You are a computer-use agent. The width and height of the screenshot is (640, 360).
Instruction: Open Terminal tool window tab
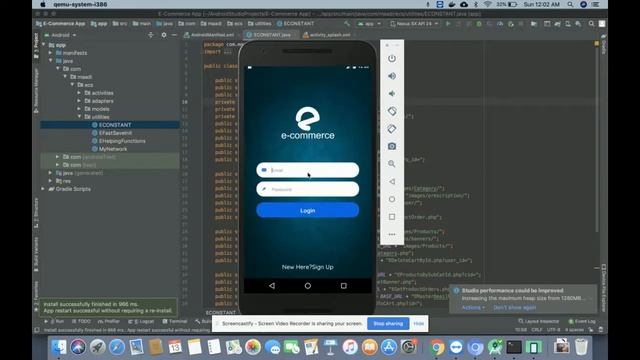(175, 322)
